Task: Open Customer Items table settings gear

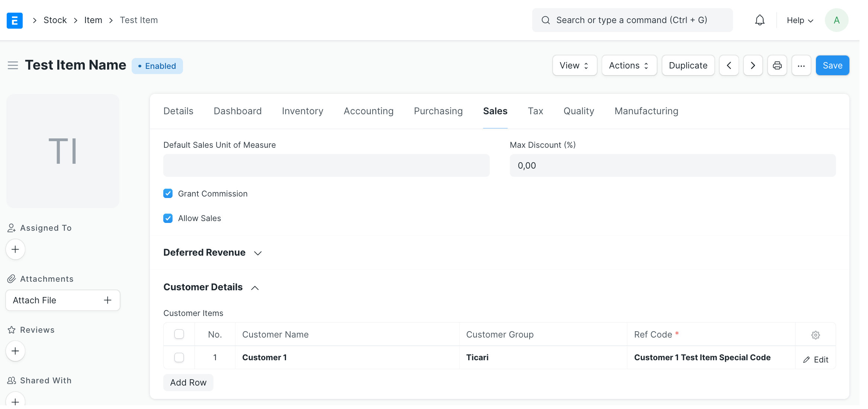Action: point(815,335)
